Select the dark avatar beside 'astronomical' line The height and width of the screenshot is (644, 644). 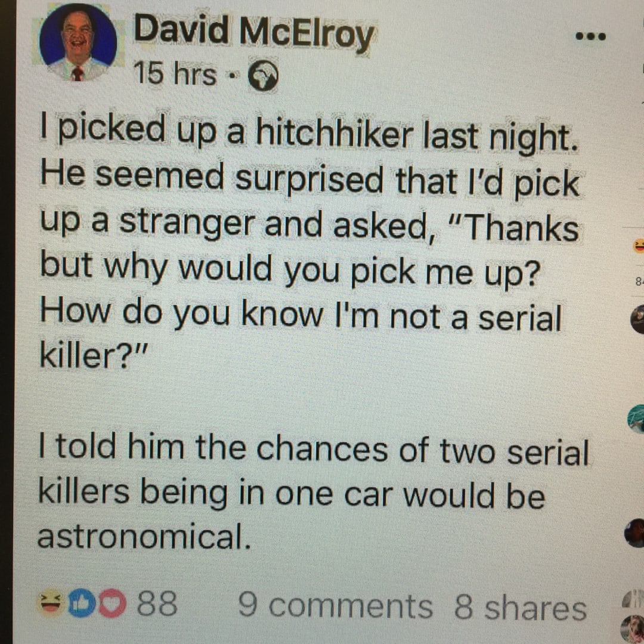coord(635,532)
